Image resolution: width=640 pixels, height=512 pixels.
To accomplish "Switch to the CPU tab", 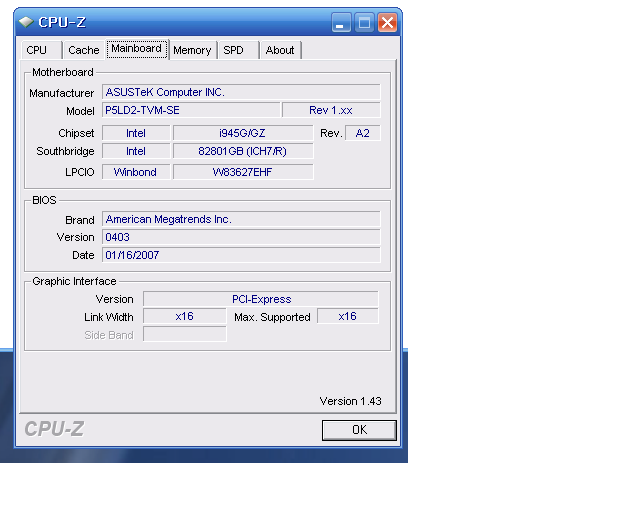I will coord(41,50).
